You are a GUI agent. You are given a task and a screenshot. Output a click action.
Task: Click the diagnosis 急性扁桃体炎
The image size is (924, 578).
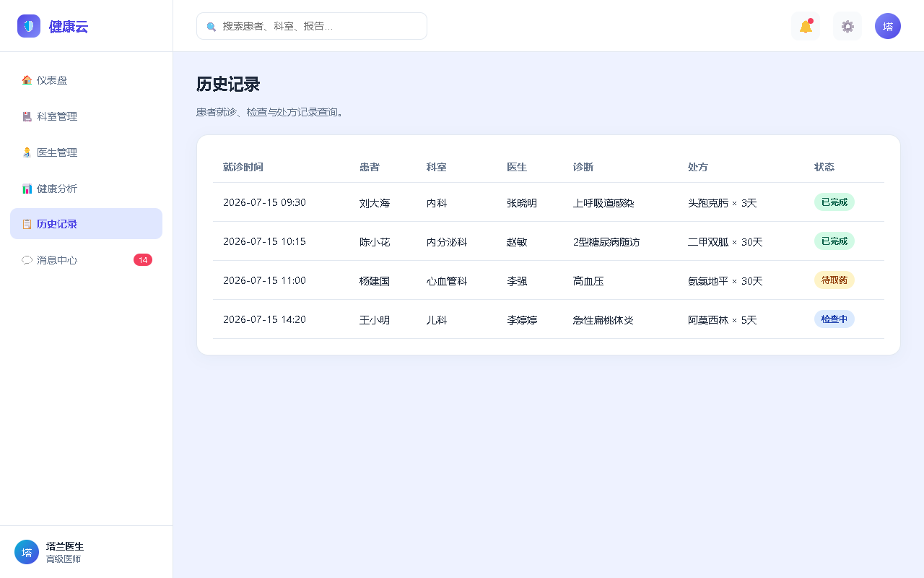(x=603, y=320)
